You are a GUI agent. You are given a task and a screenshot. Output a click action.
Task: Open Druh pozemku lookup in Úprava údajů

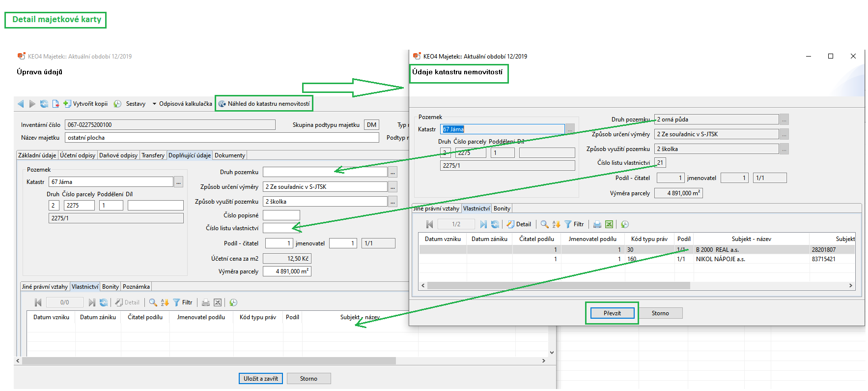click(392, 172)
